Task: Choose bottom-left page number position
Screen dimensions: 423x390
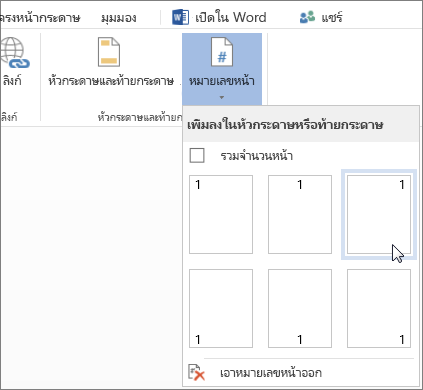Action: 221,308
